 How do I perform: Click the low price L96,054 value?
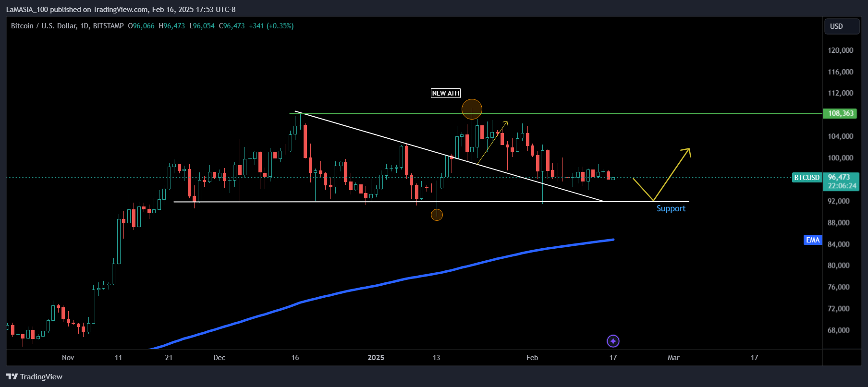202,26
